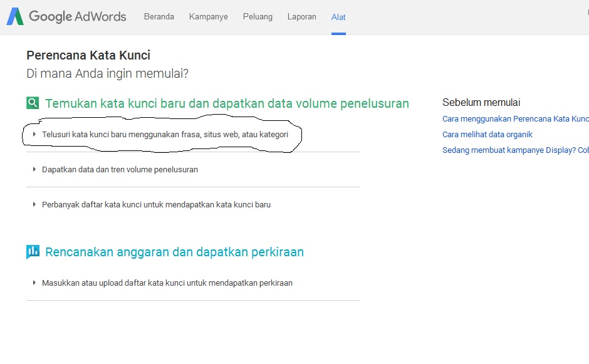Switch to the Kampanye tab
589x364 pixels.
coord(208,17)
